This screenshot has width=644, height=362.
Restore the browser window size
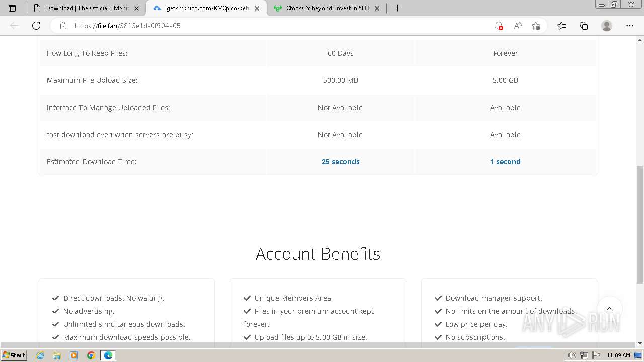[x=614, y=5]
